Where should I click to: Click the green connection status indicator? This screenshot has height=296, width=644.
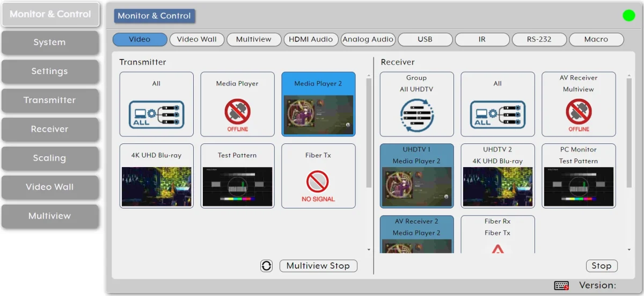point(628,16)
